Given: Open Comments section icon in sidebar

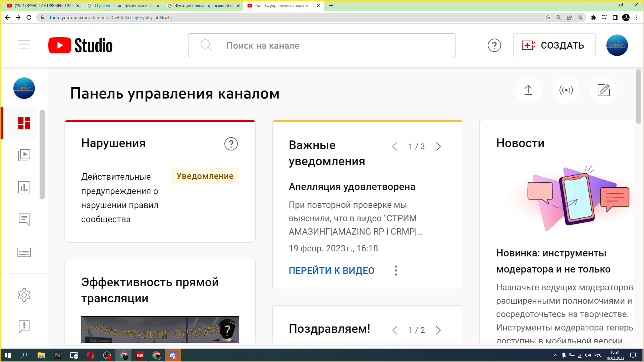Looking at the screenshot, I should (24, 220).
